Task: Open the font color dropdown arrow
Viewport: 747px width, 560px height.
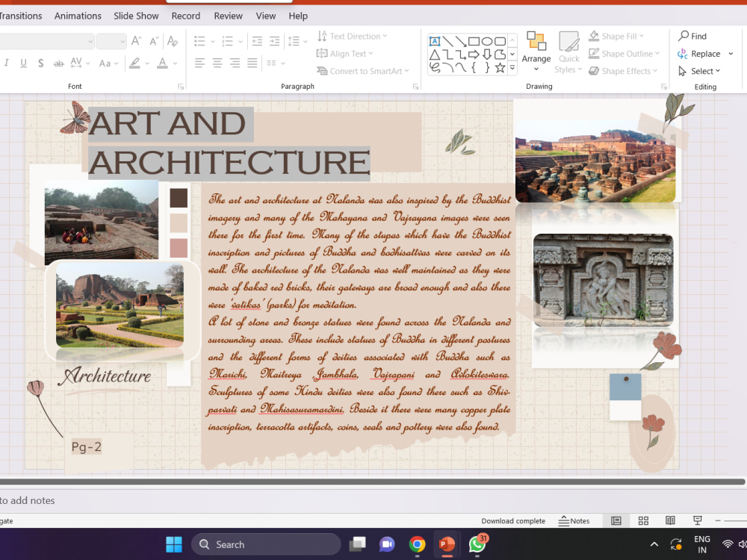Action: [176, 63]
